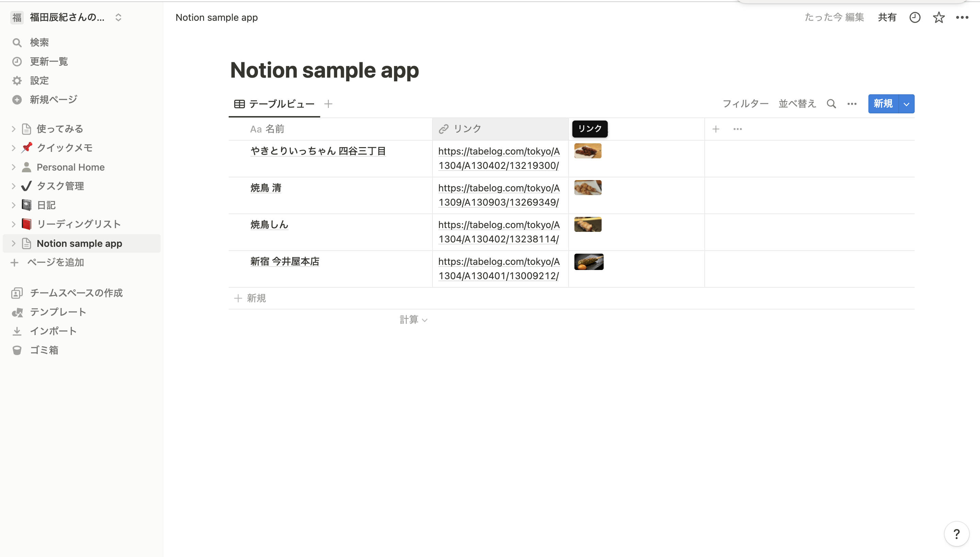Open the database search magnifier icon
Screen dimensions: 980x557
[x=831, y=104]
